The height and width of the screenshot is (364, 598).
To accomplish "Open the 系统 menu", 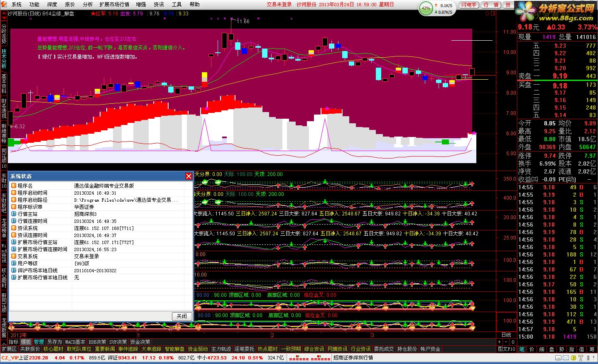I will point(17,5).
